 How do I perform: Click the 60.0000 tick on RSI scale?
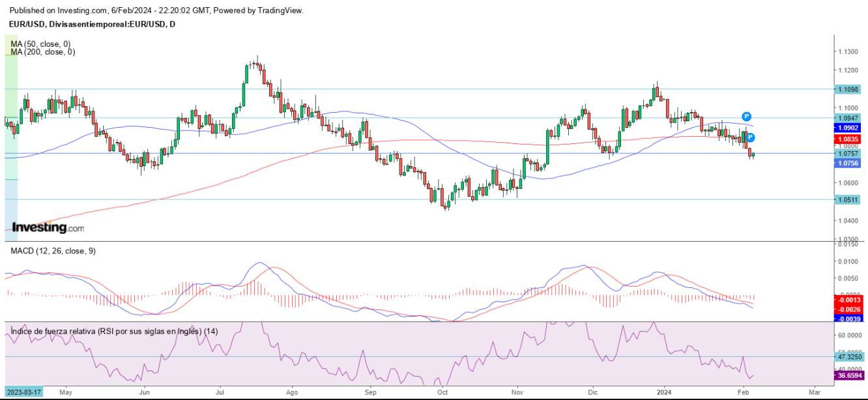850,336
